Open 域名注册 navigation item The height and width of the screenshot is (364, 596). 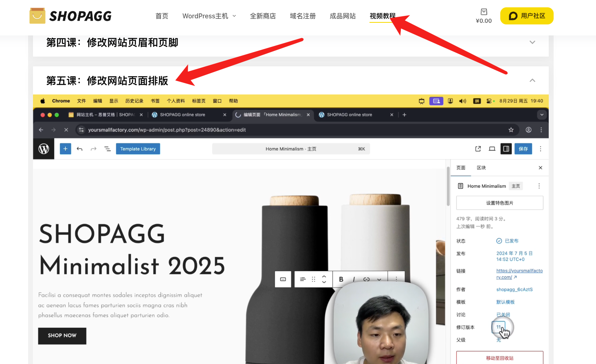(303, 16)
